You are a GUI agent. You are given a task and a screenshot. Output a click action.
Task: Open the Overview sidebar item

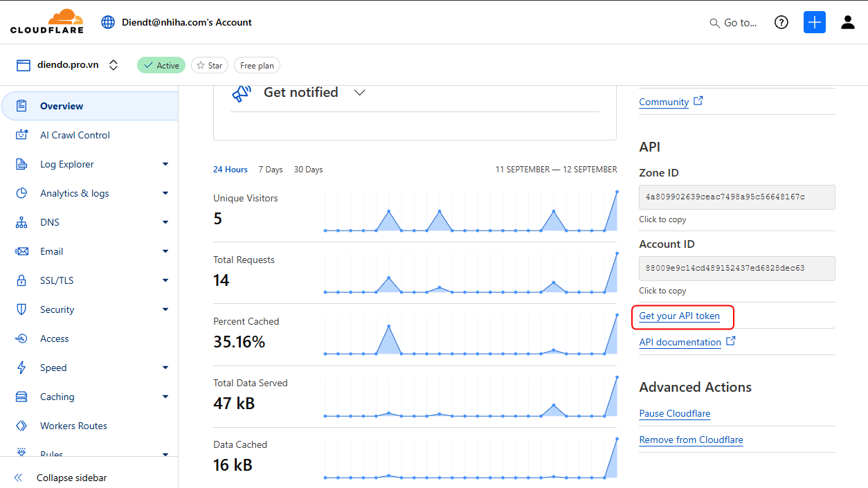point(62,106)
